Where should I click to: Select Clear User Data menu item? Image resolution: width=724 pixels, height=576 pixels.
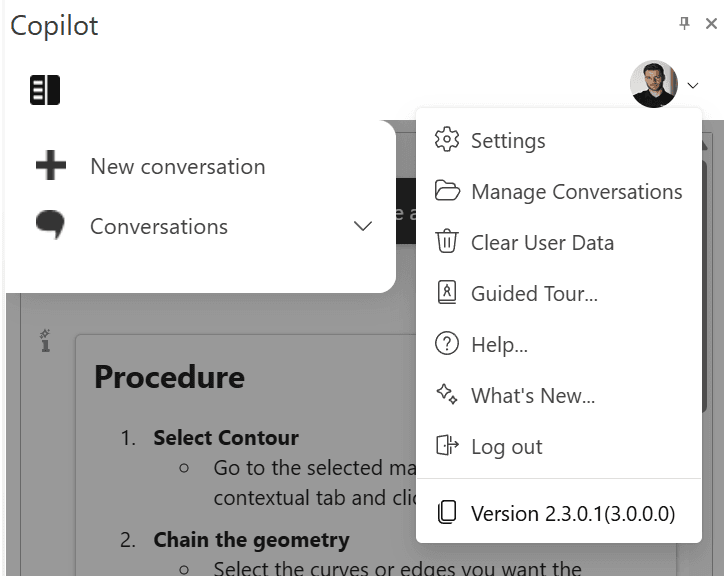tap(559, 242)
